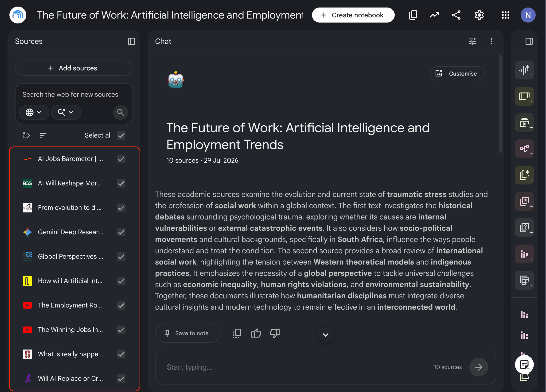
Task: Click the Save to note button
Action: click(x=187, y=333)
